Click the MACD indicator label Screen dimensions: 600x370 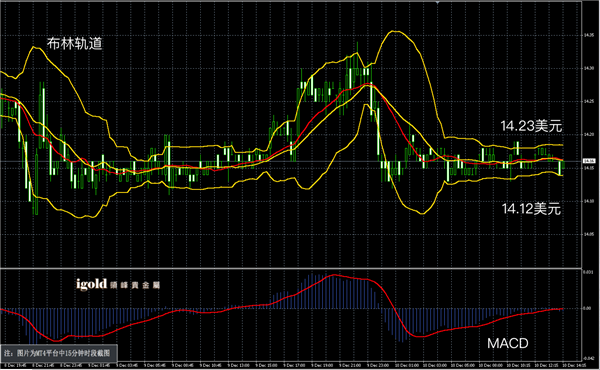(x=507, y=343)
